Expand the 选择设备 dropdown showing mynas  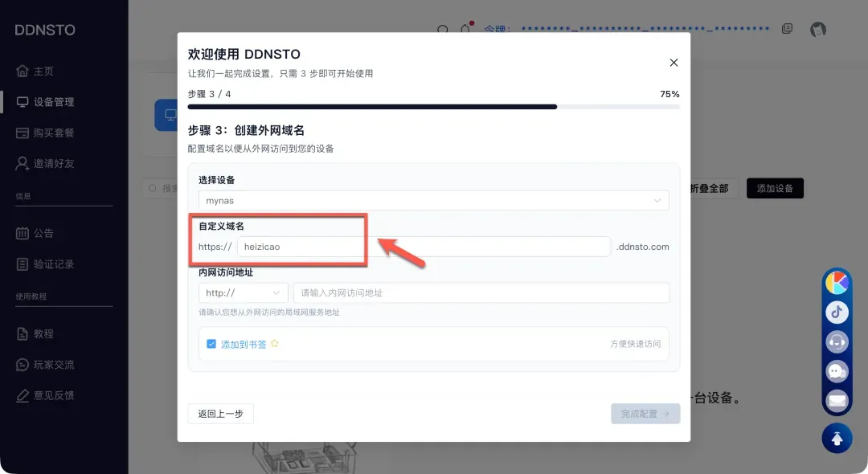click(433, 201)
